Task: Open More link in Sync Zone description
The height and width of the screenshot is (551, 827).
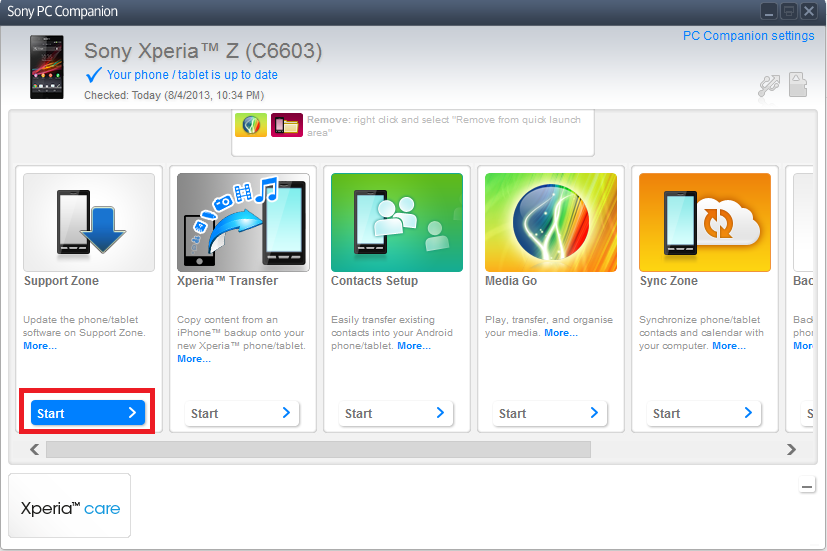Action: coord(728,346)
